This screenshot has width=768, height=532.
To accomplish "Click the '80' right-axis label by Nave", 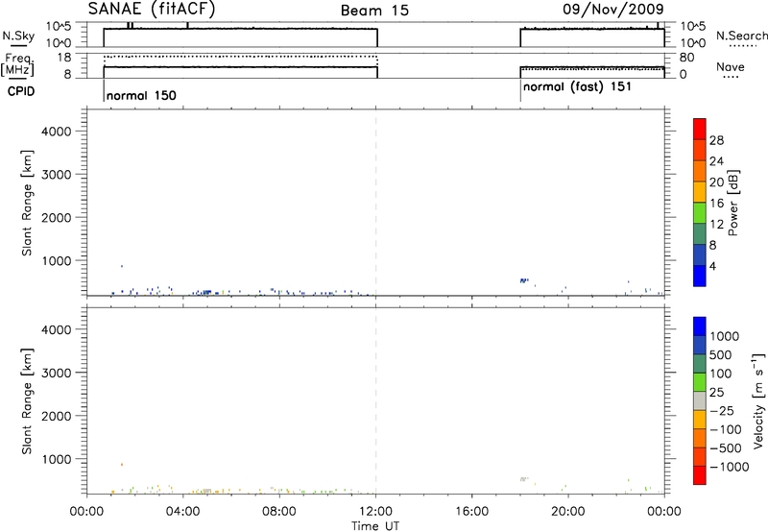I will pos(687,58).
